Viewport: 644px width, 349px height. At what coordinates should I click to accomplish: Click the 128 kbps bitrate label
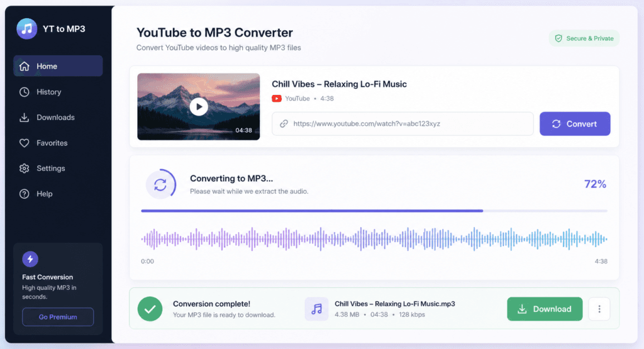point(412,314)
